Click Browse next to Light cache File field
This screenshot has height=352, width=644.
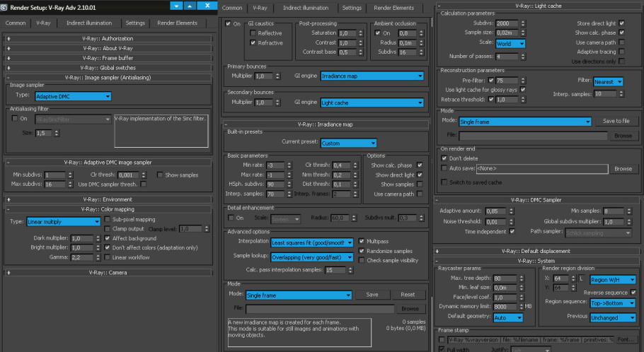pyautogui.click(x=623, y=136)
